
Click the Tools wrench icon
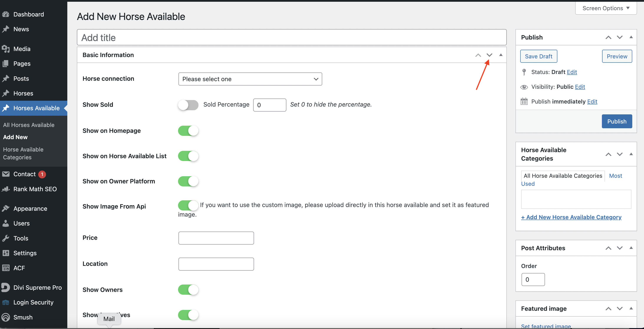click(6, 238)
